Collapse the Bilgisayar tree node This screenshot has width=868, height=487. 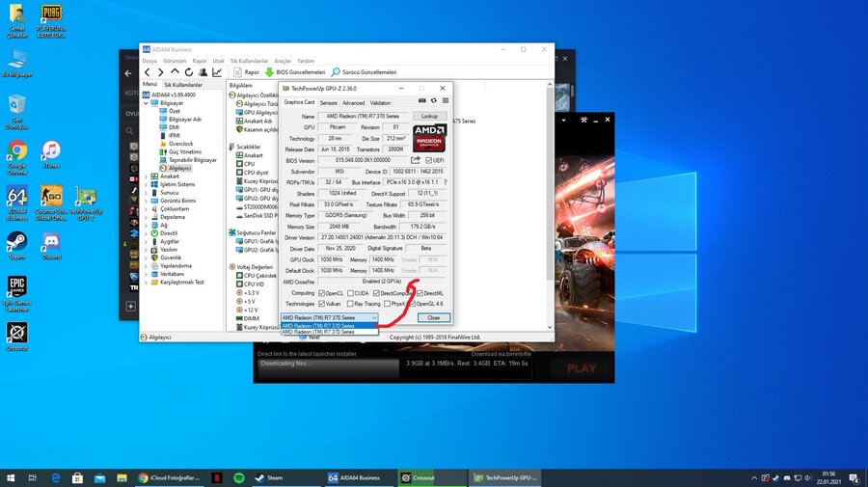pyautogui.click(x=147, y=102)
